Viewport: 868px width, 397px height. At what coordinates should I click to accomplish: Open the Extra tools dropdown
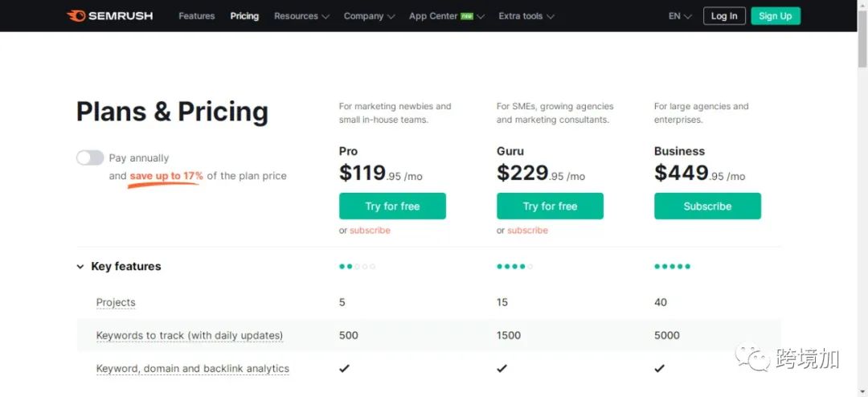pyautogui.click(x=526, y=16)
